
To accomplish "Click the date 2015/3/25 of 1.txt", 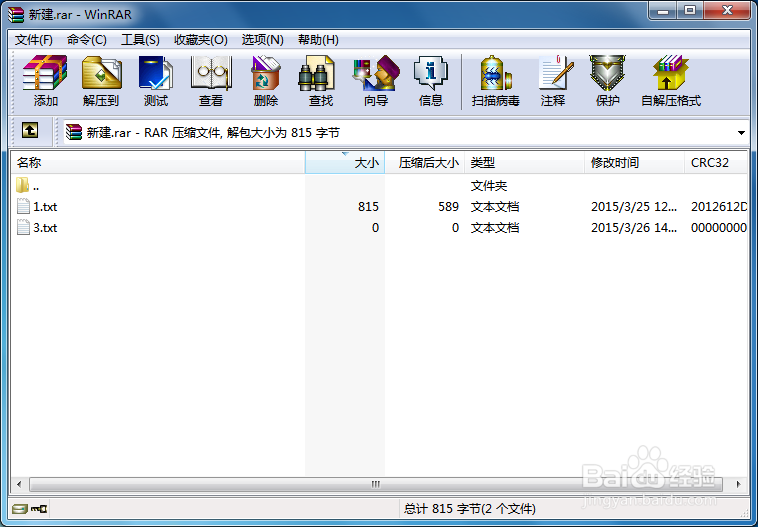I will 634,207.
